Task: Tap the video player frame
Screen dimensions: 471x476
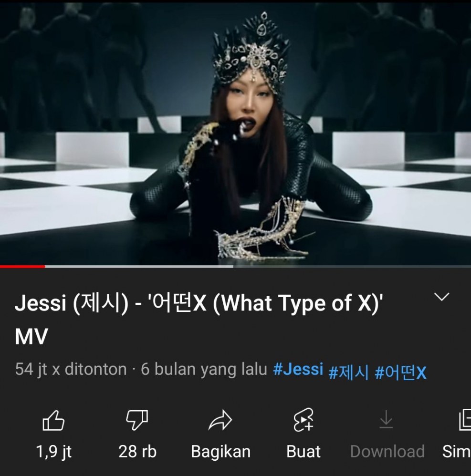Action: click(x=235, y=133)
